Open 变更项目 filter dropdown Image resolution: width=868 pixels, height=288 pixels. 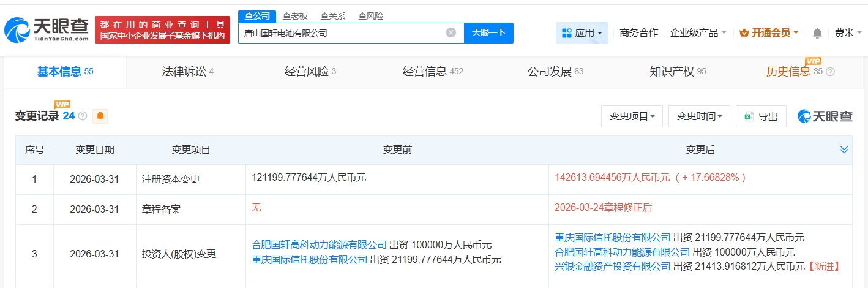(632, 116)
